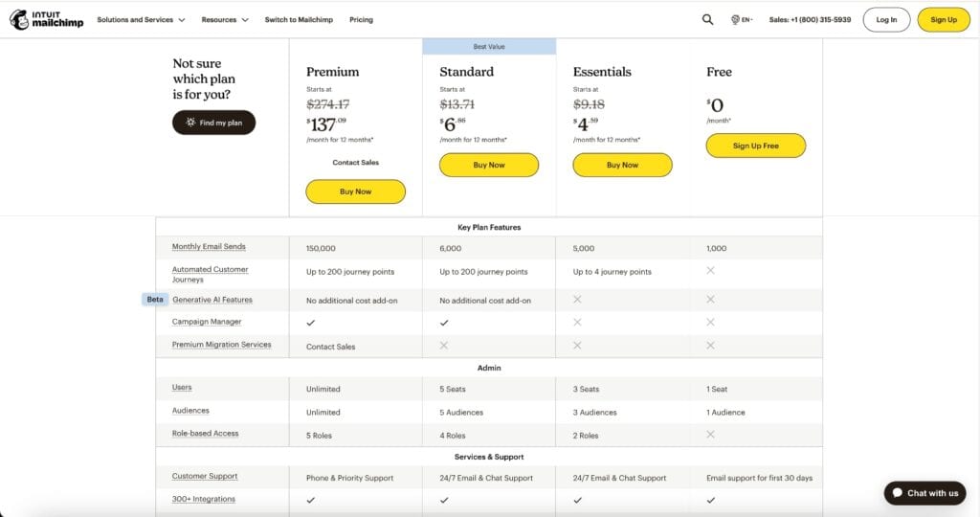980x517 pixels.
Task: Click Standard Campaign Manager checkmark
Action: coord(444,323)
